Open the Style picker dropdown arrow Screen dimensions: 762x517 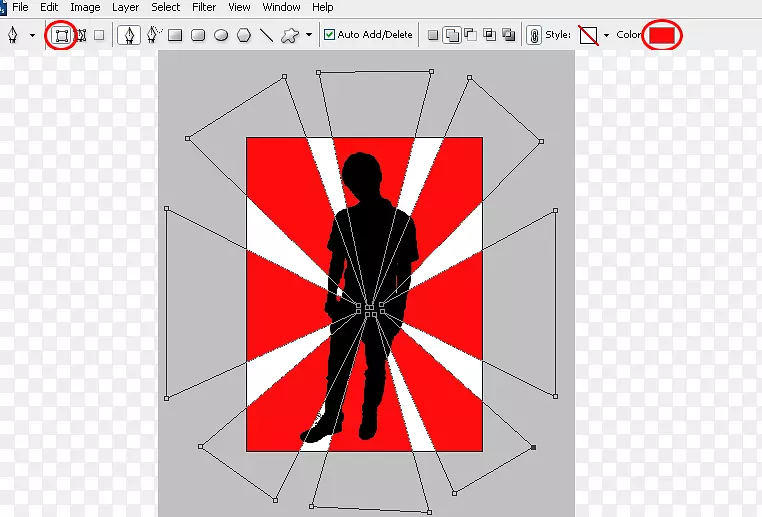[x=606, y=35]
